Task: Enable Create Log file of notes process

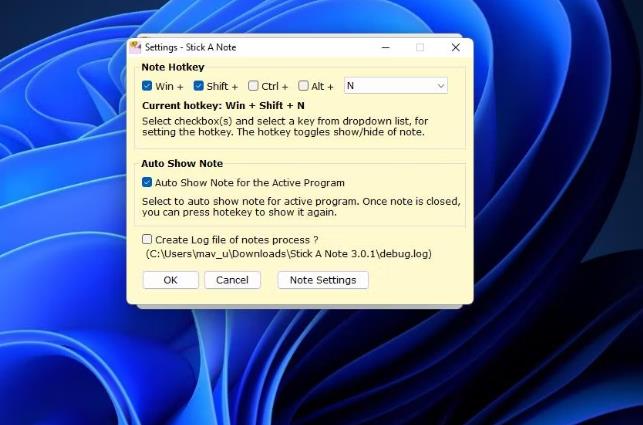Action: (147, 239)
